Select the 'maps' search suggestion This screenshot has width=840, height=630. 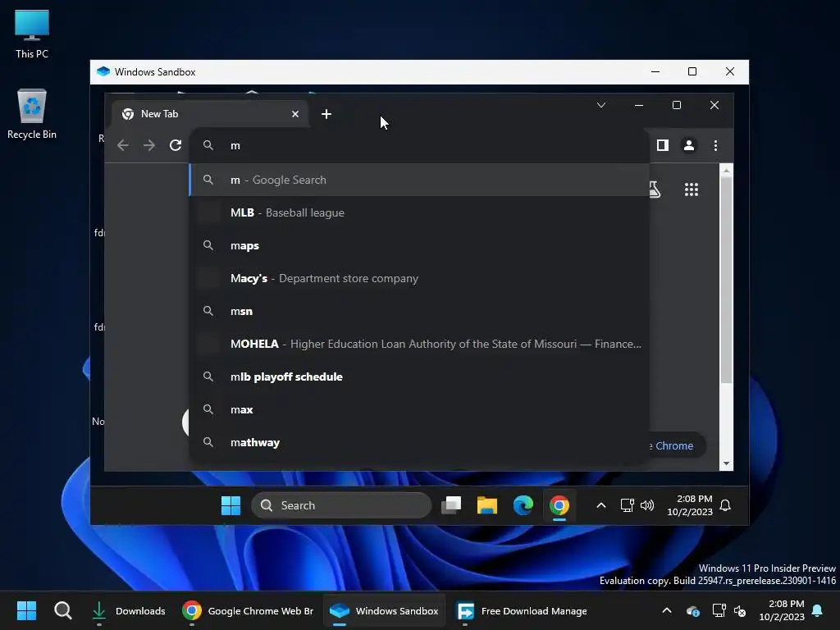(419, 245)
